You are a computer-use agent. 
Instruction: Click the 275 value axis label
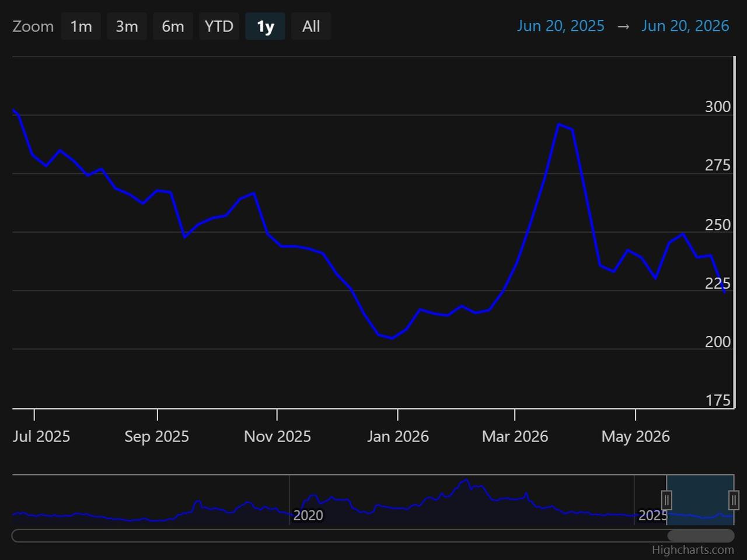point(718,166)
